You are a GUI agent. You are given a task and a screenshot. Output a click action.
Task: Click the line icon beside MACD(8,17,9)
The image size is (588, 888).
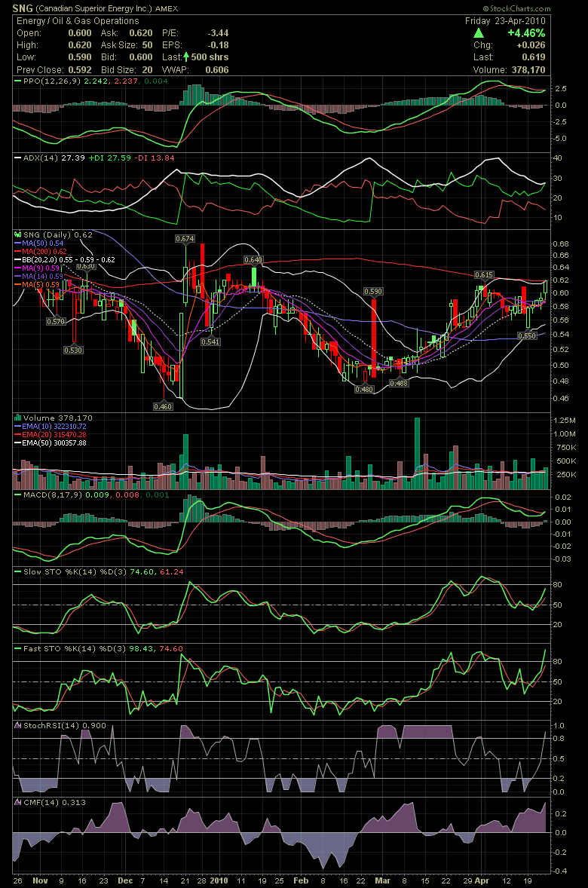click(x=17, y=495)
